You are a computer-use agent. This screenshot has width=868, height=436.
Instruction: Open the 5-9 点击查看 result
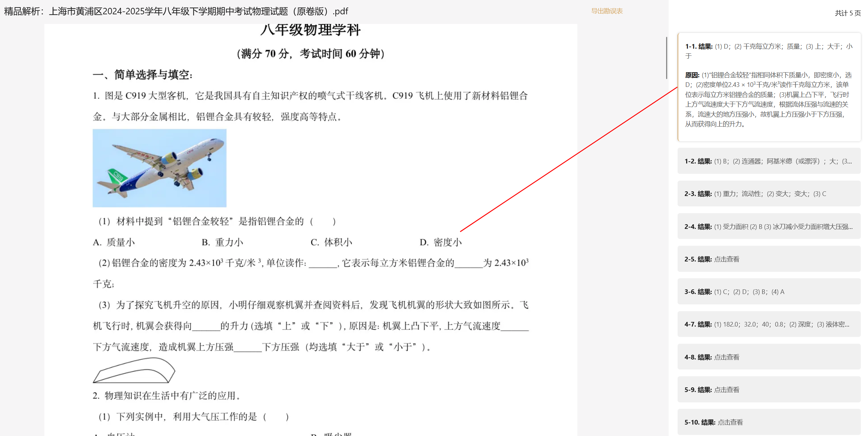(726, 390)
